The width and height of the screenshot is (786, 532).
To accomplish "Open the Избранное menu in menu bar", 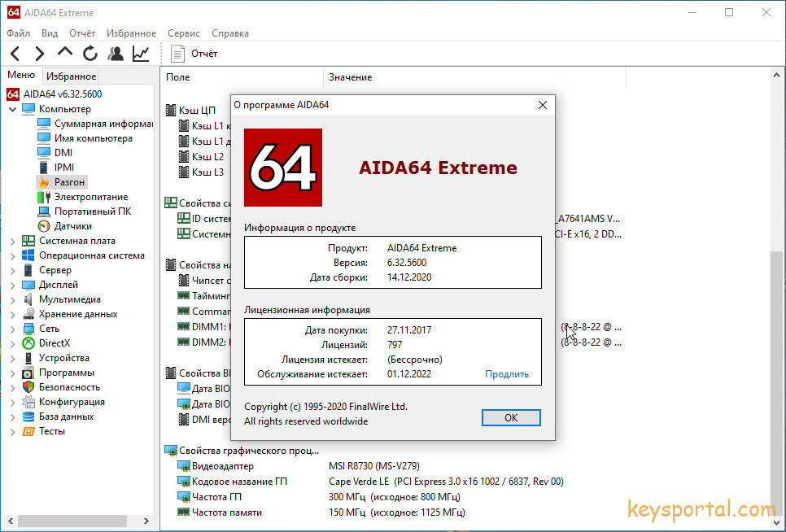I will (131, 33).
